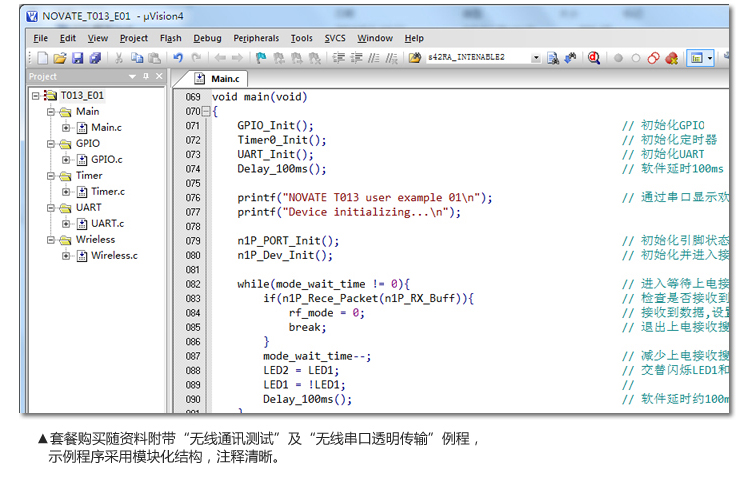Viewport: 750px width, 478px height.
Task: Click code line 076 printf NOVATE T013
Action: click(364, 198)
